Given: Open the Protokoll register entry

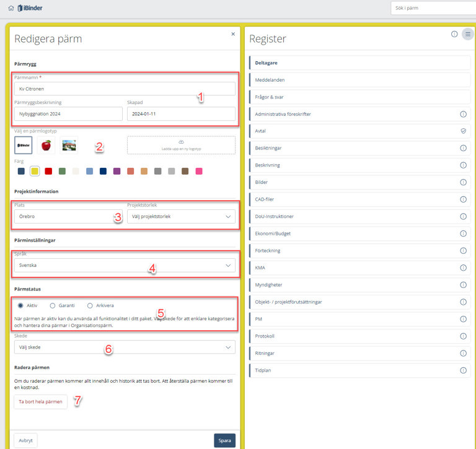Looking at the screenshot, I should coord(360,336).
